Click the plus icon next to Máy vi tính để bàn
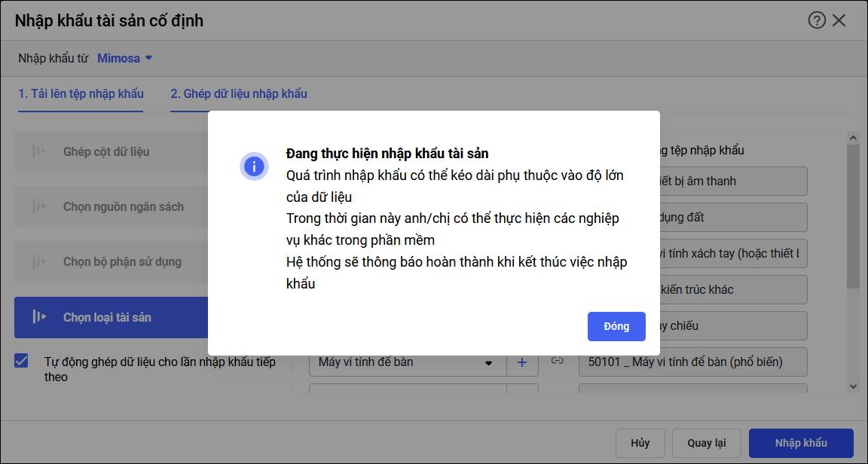This screenshot has width=868, height=464. (x=522, y=362)
